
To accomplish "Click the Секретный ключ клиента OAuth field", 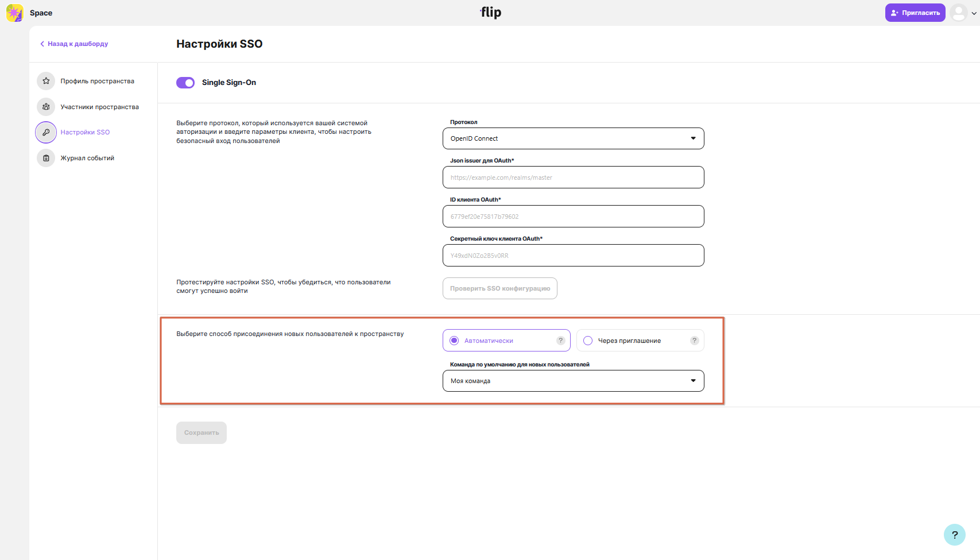I will [x=574, y=256].
